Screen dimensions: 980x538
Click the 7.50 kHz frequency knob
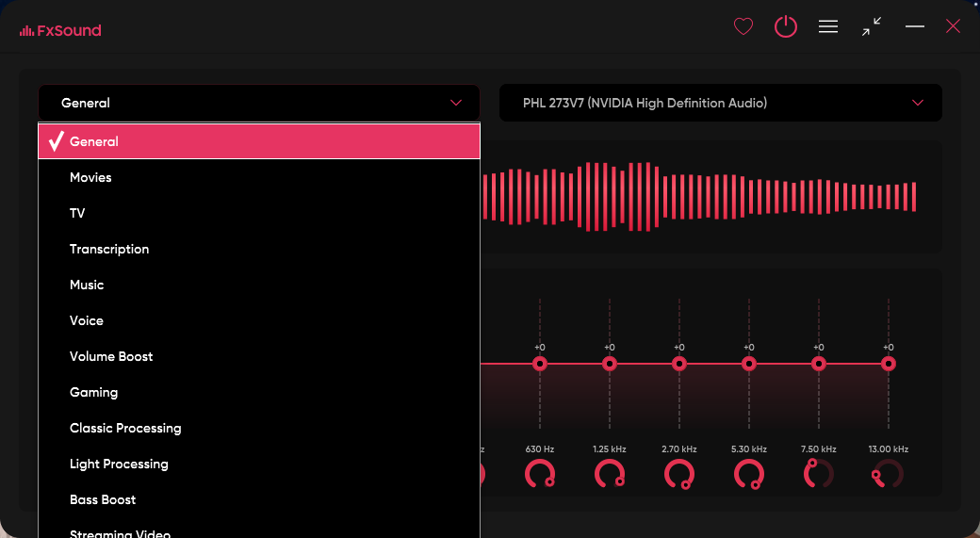point(819,474)
